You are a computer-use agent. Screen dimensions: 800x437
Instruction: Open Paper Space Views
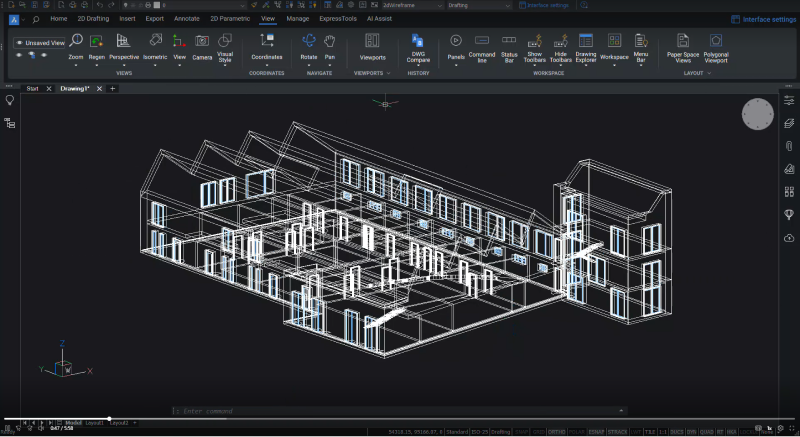[683, 40]
